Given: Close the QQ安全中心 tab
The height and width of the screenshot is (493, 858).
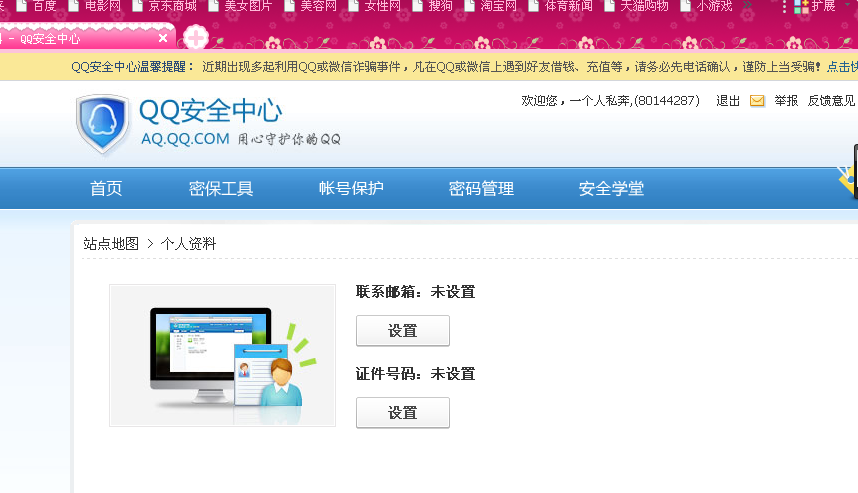Looking at the screenshot, I should coord(163,38).
